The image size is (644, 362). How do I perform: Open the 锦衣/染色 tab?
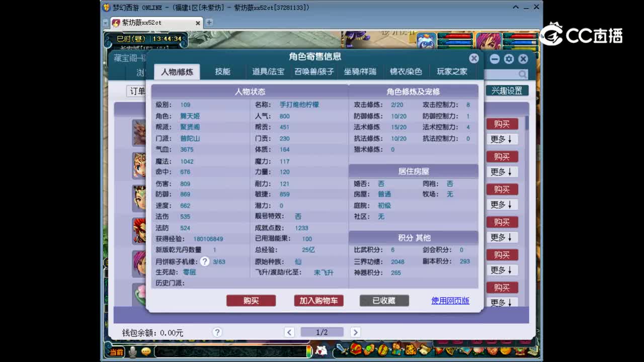click(x=406, y=72)
